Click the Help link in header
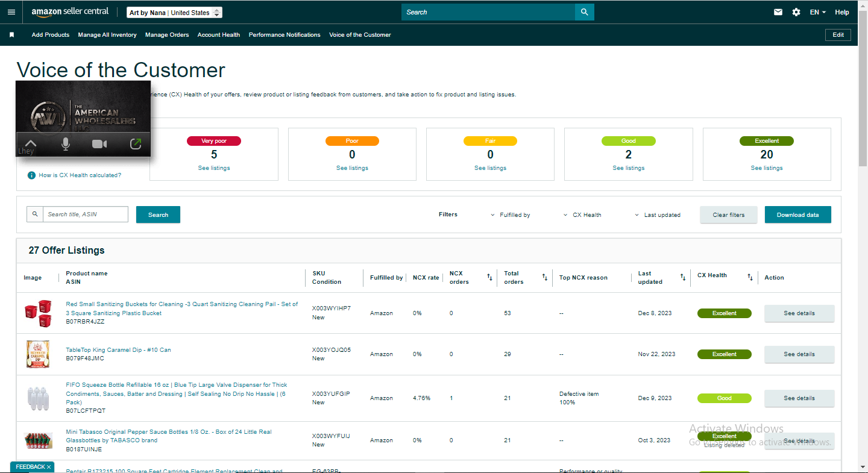This screenshot has height=473, width=868. (x=842, y=12)
